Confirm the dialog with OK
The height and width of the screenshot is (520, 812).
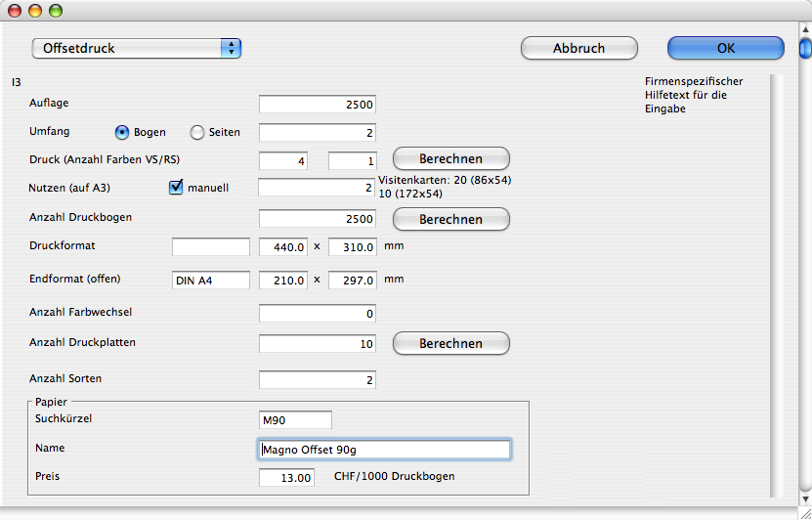[x=725, y=48]
